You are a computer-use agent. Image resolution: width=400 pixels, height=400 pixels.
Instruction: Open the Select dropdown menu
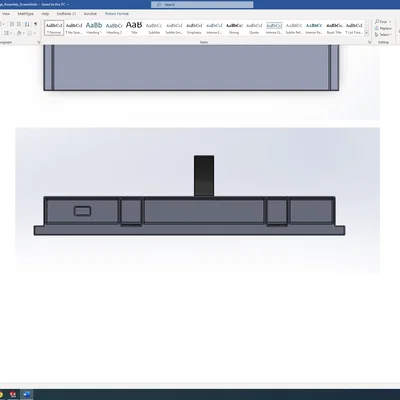pyautogui.click(x=383, y=35)
